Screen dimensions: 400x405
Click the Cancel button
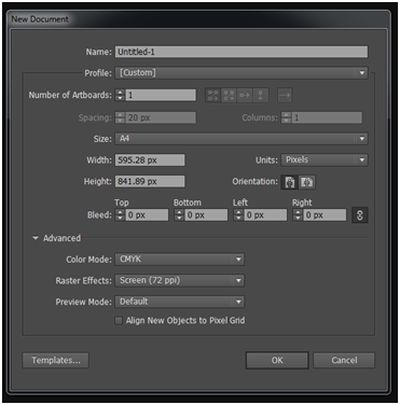pos(344,360)
